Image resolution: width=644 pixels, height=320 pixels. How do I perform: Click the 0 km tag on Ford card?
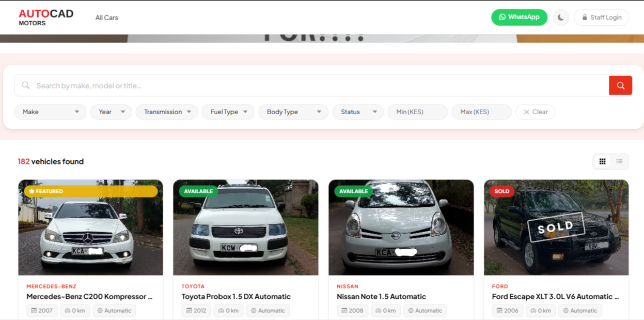pos(541,311)
